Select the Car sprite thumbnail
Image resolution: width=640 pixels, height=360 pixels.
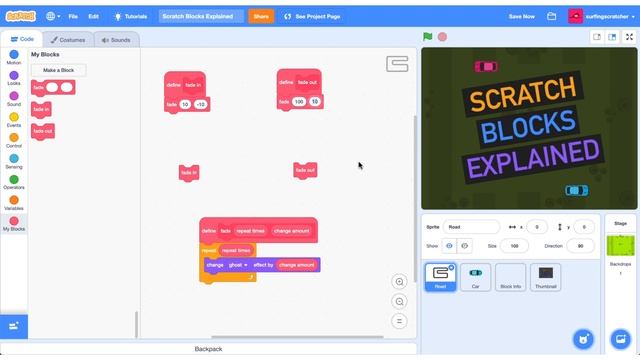(x=476, y=278)
